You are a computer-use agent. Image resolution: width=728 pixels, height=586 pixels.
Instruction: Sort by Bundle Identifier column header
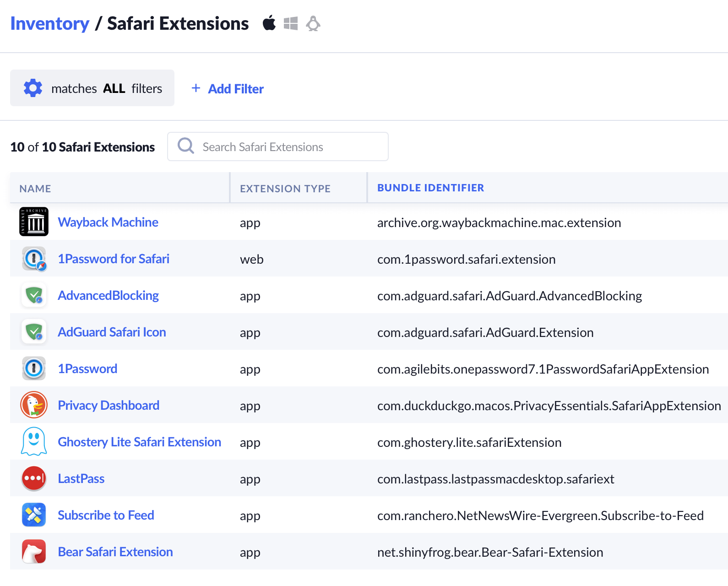[430, 188]
